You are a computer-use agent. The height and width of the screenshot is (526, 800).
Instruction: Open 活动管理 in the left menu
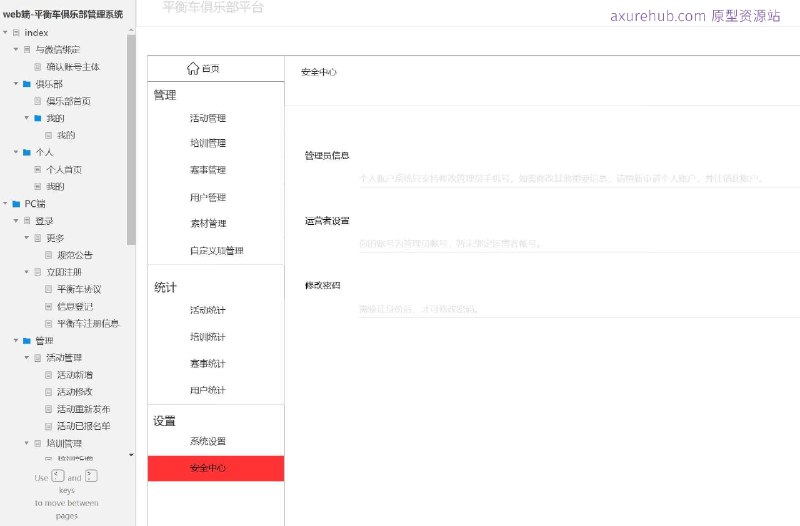(208, 118)
